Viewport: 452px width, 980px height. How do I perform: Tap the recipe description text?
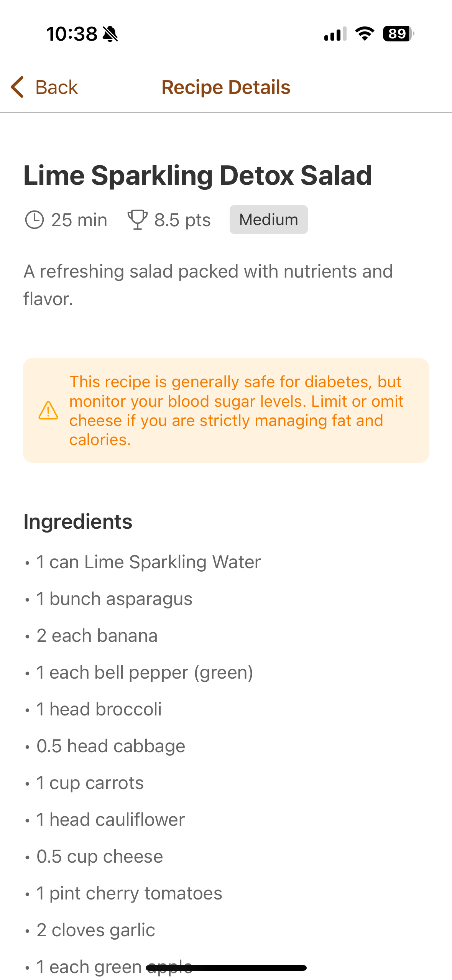(208, 285)
